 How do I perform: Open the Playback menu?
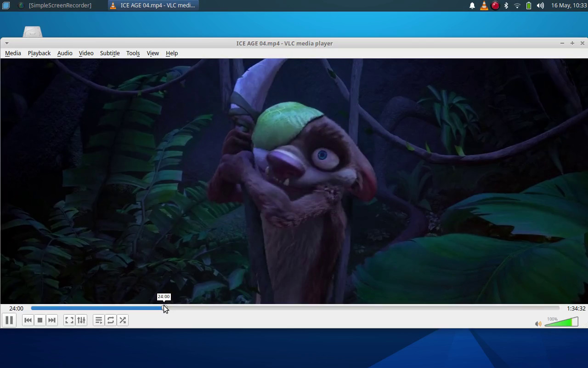(x=39, y=53)
